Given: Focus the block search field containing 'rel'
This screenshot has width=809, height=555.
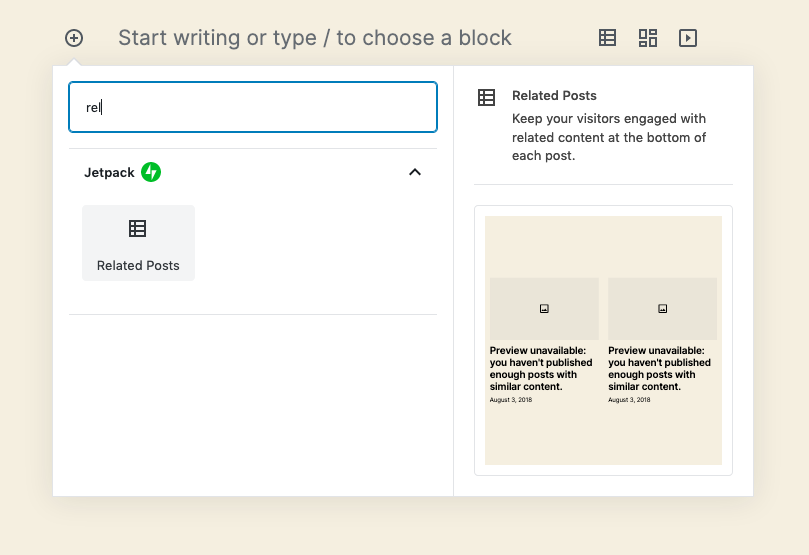Looking at the screenshot, I should tap(253, 107).
